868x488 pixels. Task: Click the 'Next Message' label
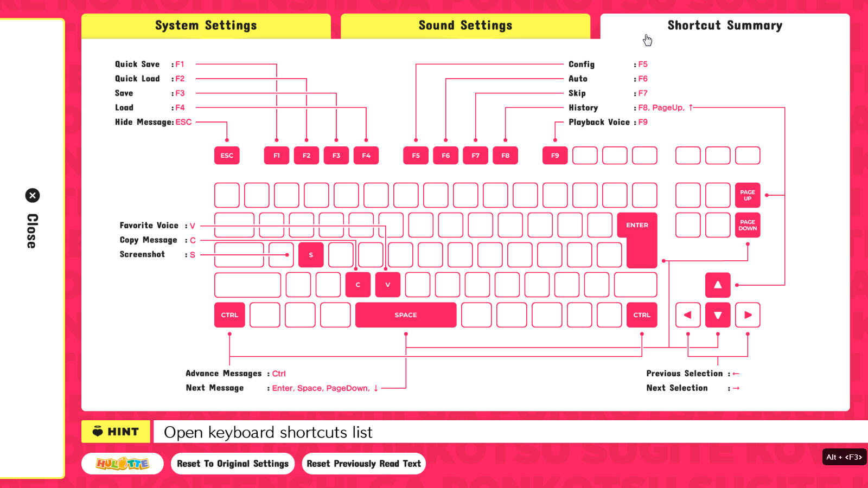click(215, 388)
